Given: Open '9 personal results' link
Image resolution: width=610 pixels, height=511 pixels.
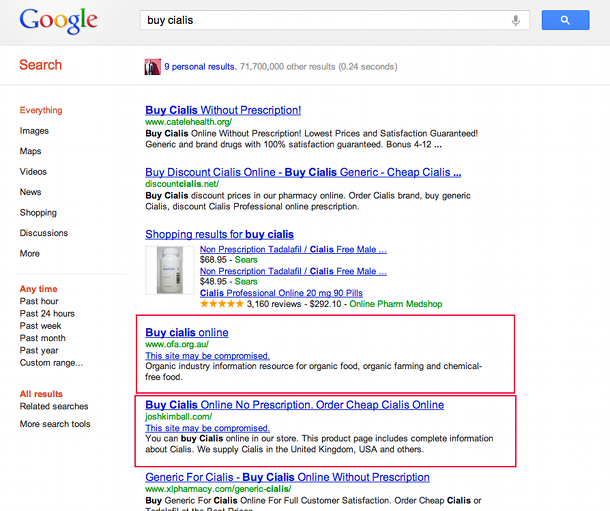Looking at the screenshot, I should [200, 67].
